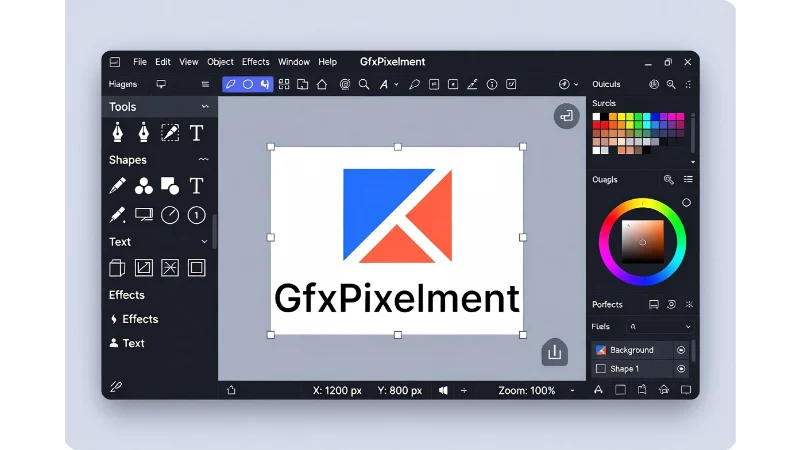
Task: Open the Effects menu
Action: [x=256, y=62]
